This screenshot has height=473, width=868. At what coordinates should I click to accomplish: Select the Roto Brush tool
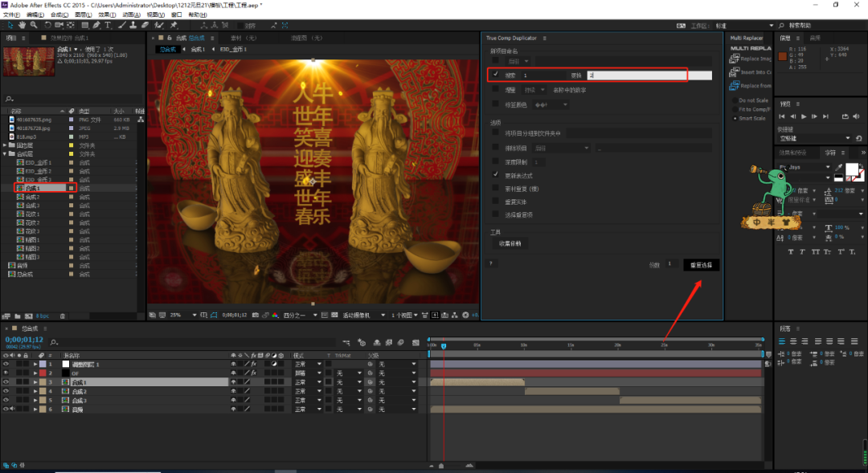pos(159,26)
